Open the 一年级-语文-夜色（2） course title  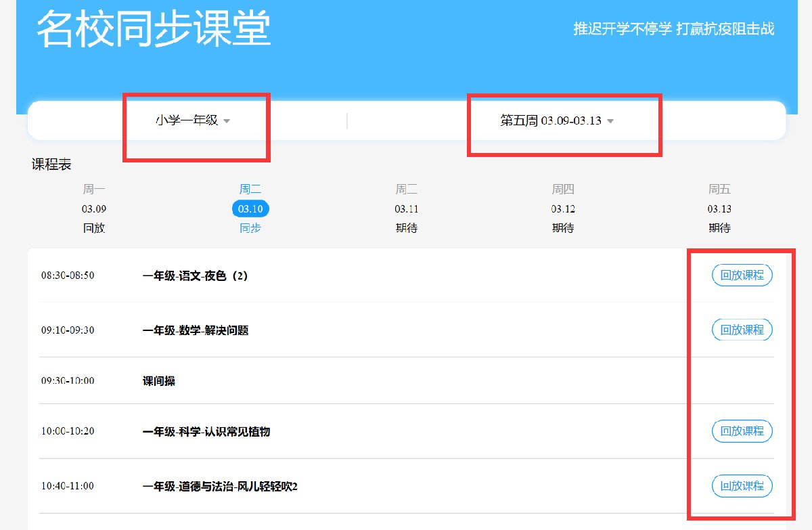tap(196, 276)
